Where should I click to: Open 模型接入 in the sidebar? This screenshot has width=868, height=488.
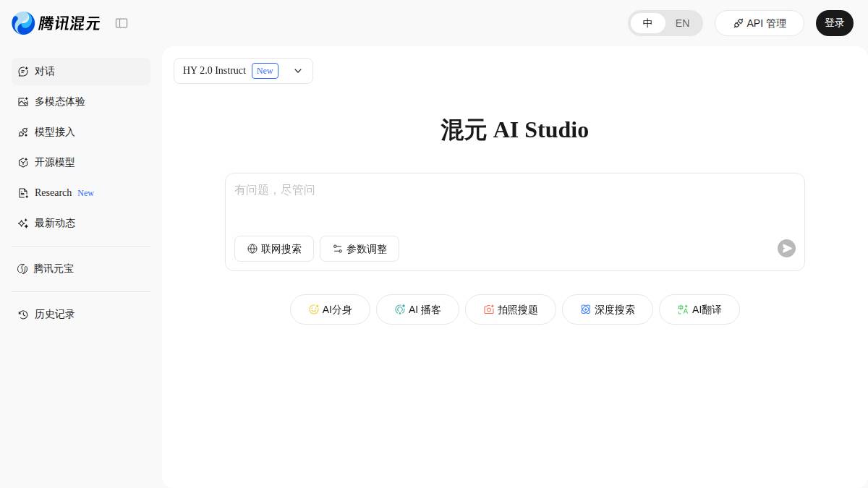55,132
